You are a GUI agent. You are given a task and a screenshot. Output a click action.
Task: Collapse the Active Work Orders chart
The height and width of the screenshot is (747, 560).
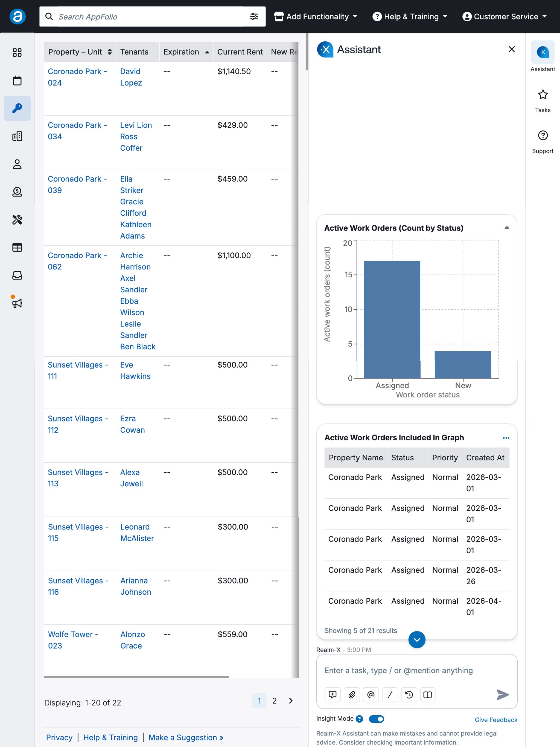coord(507,228)
